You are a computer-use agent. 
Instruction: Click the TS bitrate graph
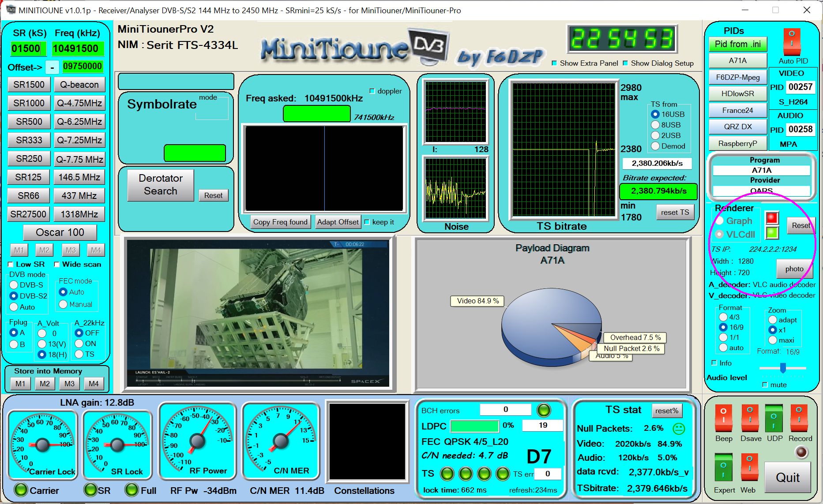click(564, 150)
